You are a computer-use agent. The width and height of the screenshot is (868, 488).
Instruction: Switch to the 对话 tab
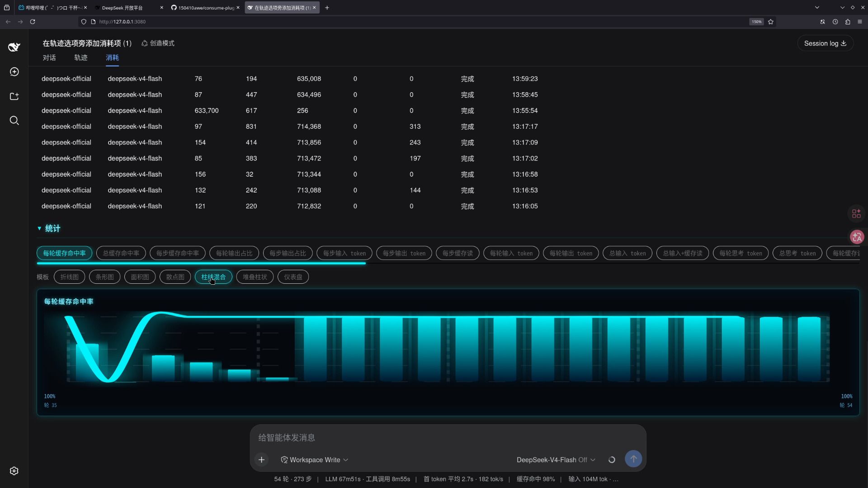pyautogui.click(x=49, y=58)
